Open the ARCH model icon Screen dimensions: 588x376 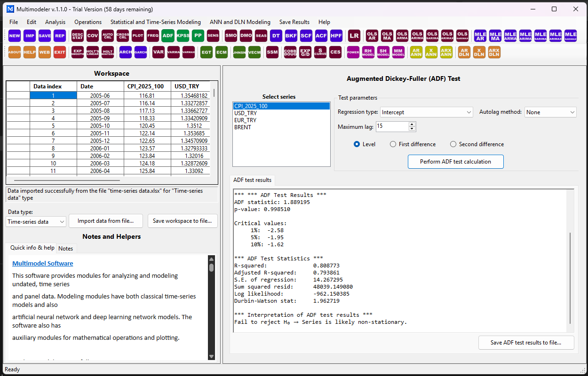click(x=126, y=52)
